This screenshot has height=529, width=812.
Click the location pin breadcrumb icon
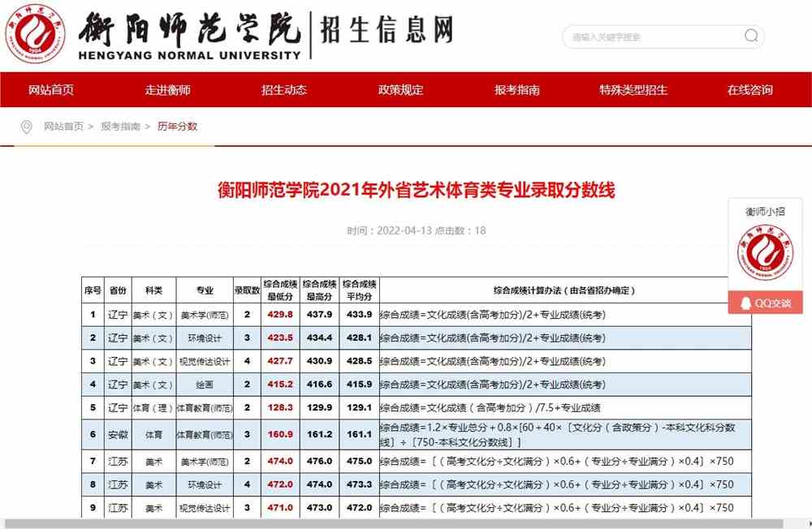pos(26,127)
